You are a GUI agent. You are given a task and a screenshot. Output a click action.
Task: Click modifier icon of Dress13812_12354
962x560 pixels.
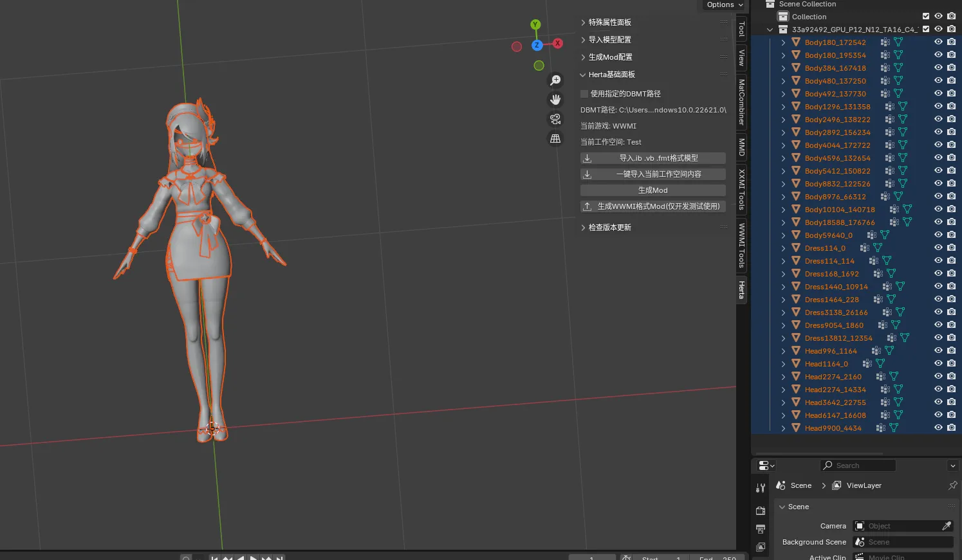892,338
